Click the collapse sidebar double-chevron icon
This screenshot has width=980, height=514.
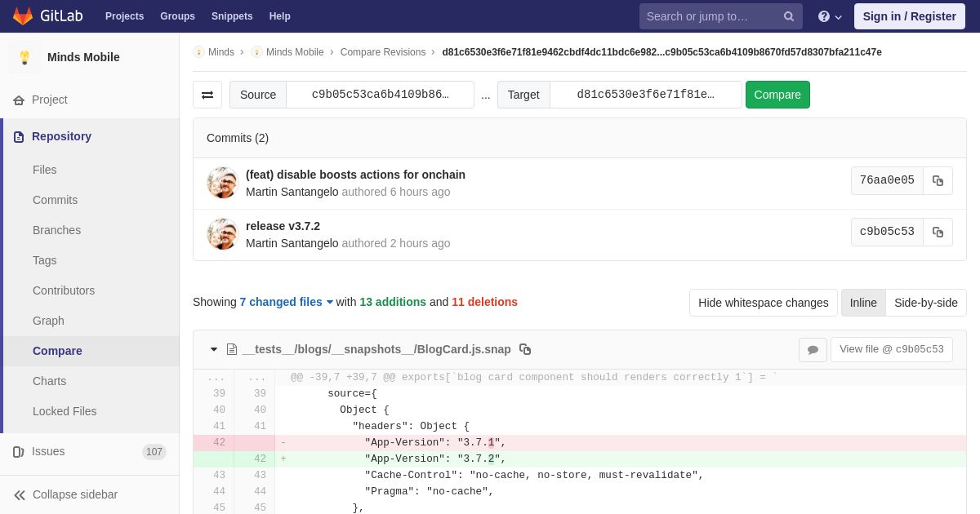point(20,495)
